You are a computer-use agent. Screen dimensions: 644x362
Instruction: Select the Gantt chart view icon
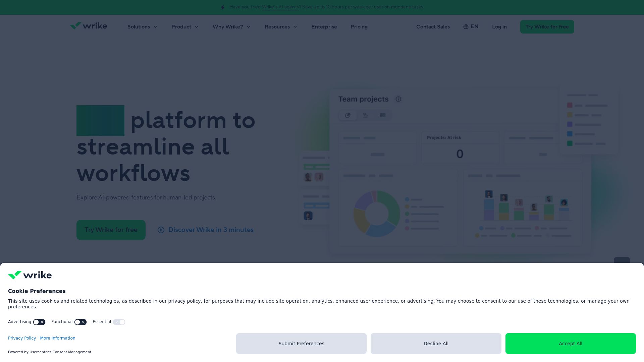[365, 115]
